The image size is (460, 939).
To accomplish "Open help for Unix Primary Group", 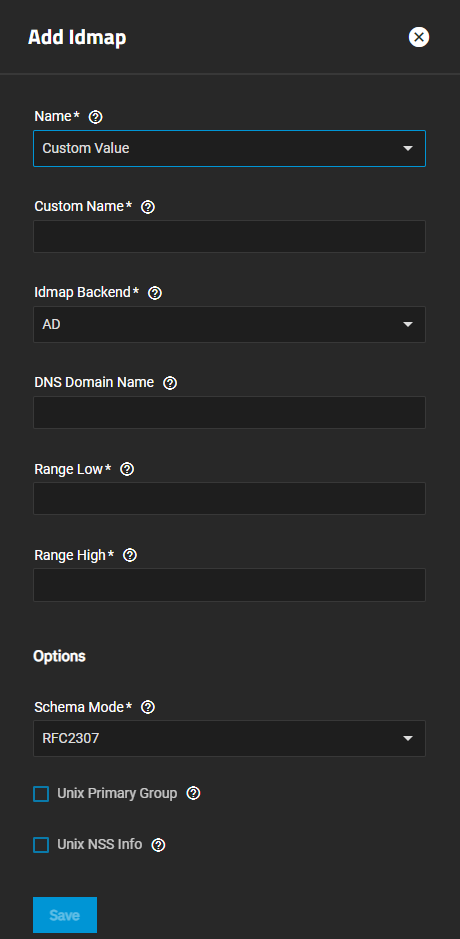I will pos(193,793).
